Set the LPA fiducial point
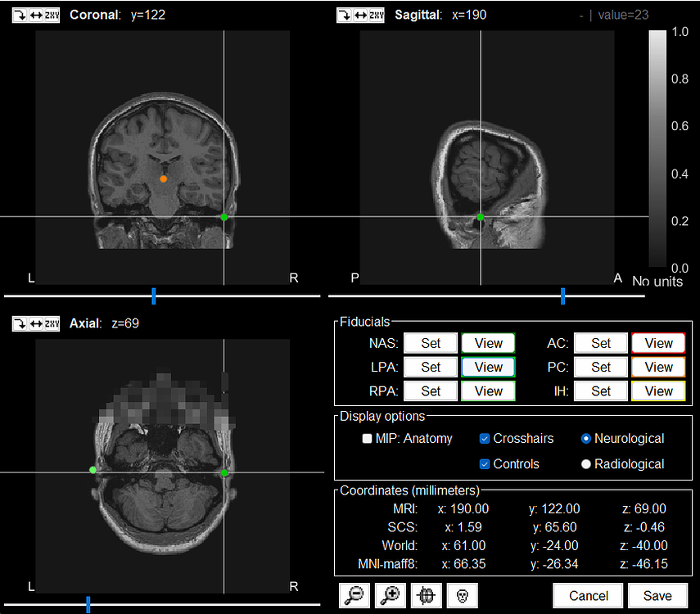 tap(431, 367)
